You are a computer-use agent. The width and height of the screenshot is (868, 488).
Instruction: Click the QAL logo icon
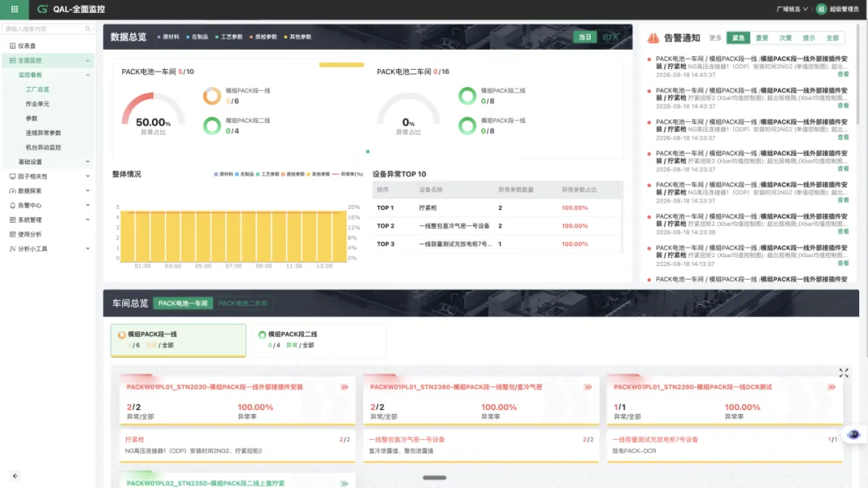(x=42, y=9)
